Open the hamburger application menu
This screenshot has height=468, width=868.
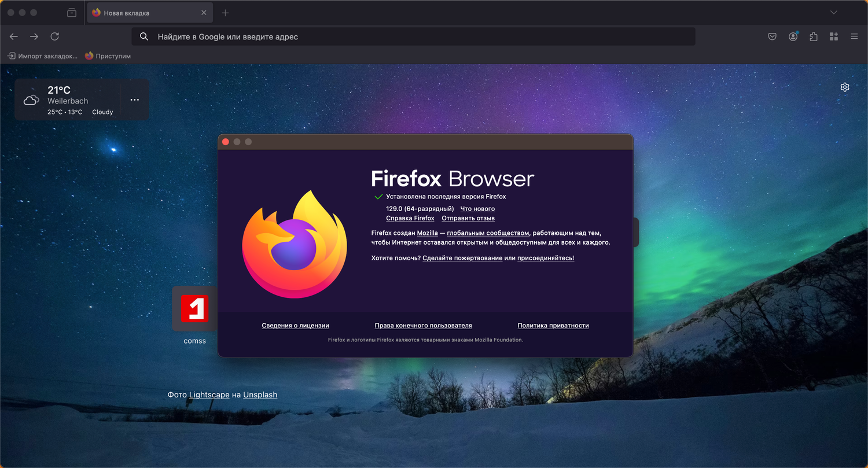[x=854, y=36]
